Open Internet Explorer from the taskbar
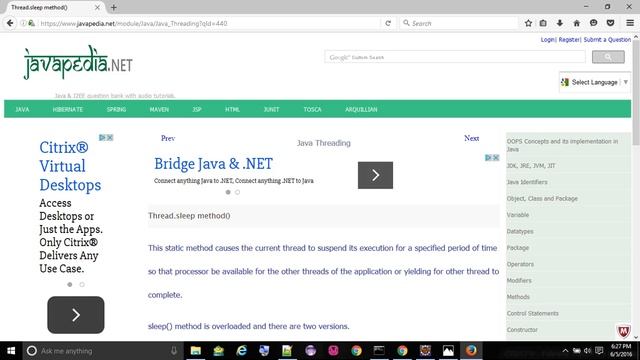 tap(242, 351)
